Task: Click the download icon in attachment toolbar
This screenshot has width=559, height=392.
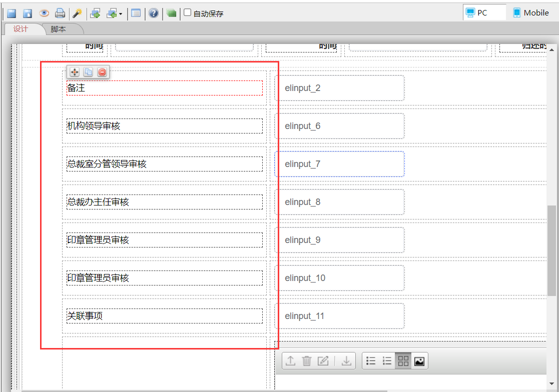Action: coord(346,361)
